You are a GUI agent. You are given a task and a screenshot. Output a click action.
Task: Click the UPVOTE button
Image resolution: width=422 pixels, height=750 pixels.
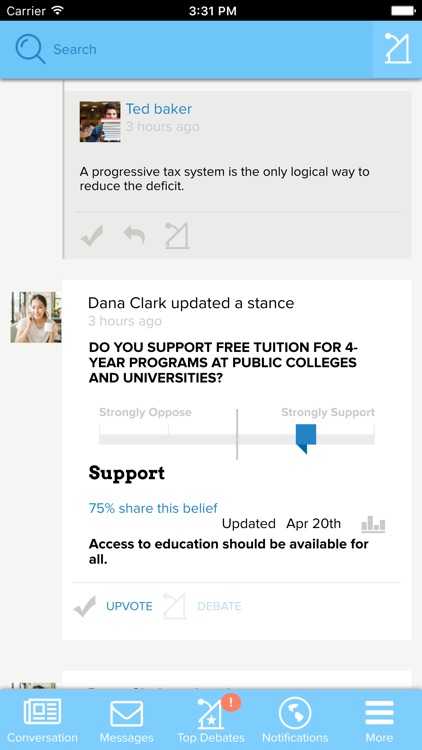pos(129,607)
